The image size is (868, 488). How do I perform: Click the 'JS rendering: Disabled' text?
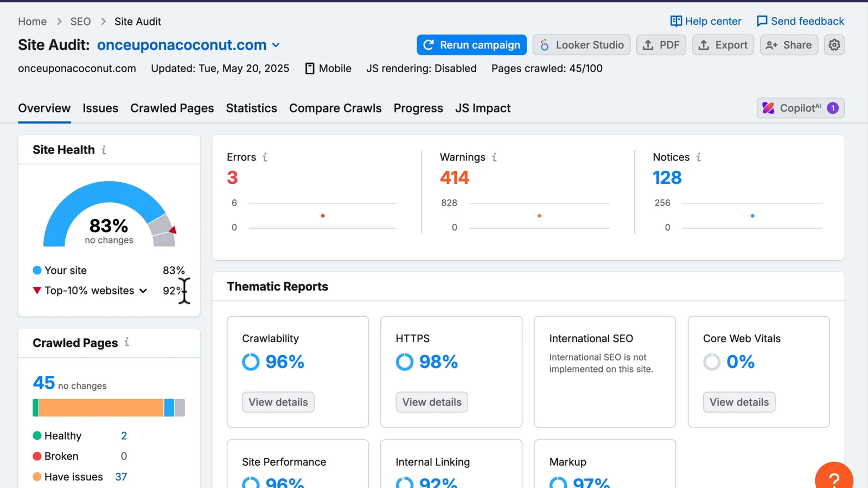(422, 68)
